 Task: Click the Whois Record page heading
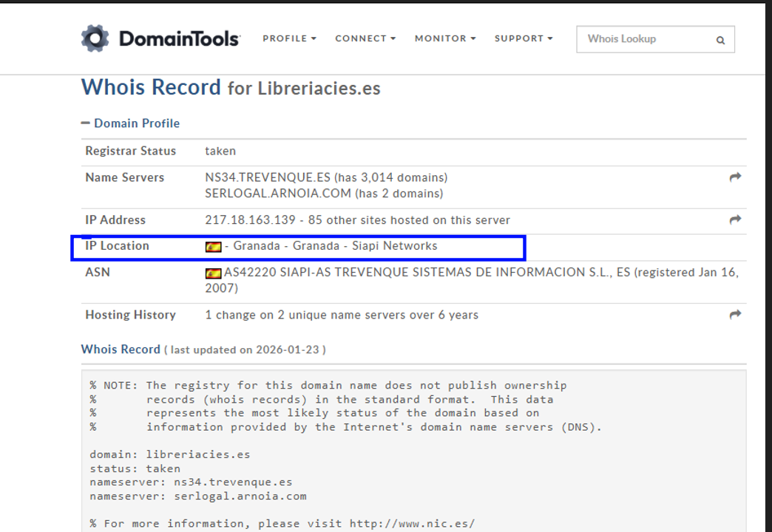pos(151,87)
